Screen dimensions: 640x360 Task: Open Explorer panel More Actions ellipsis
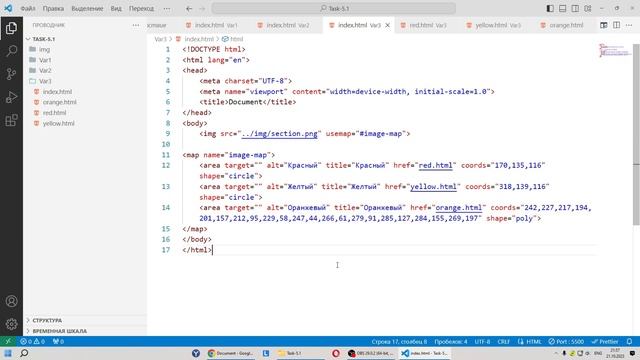coord(136,25)
